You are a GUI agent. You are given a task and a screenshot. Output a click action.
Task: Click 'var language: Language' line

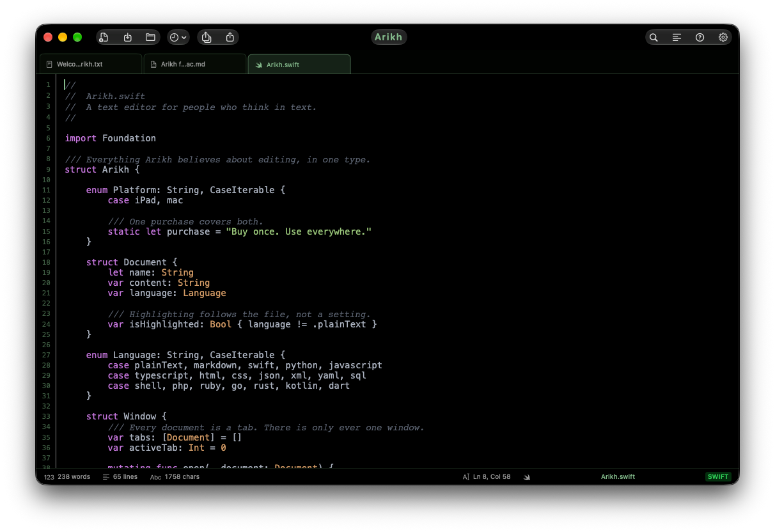[167, 293]
